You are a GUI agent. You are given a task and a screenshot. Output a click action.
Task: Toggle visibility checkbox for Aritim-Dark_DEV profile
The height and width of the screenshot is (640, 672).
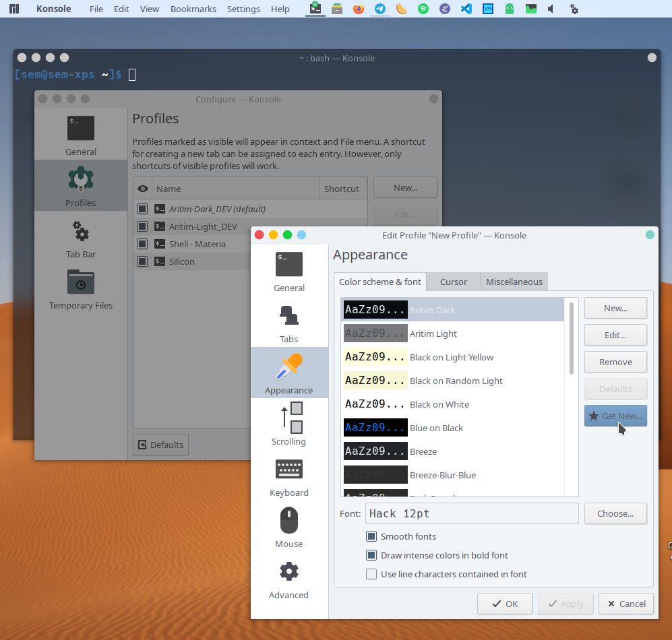point(142,209)
